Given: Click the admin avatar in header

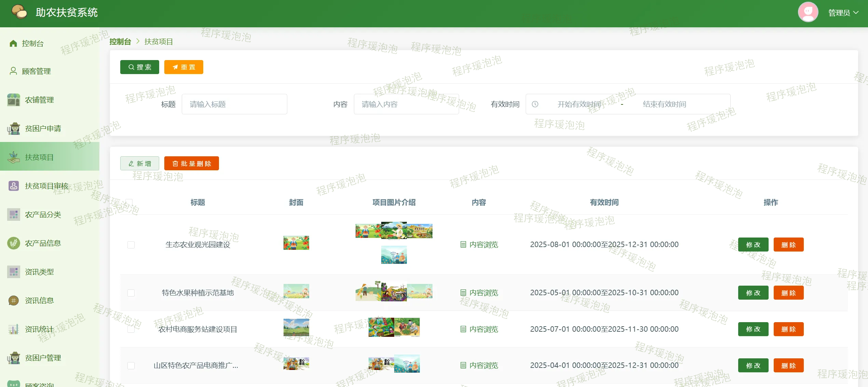Looking at the screenshot, I should [808, 12].
